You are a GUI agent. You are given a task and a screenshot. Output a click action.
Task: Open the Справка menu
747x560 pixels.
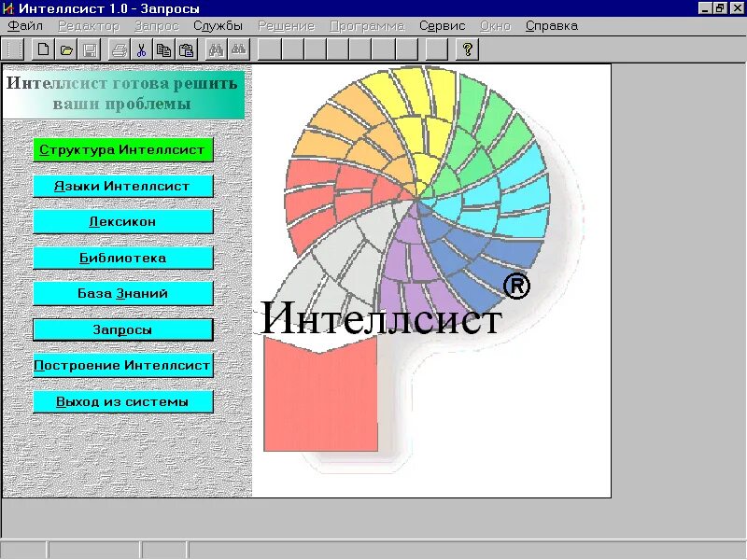(552, 26)
